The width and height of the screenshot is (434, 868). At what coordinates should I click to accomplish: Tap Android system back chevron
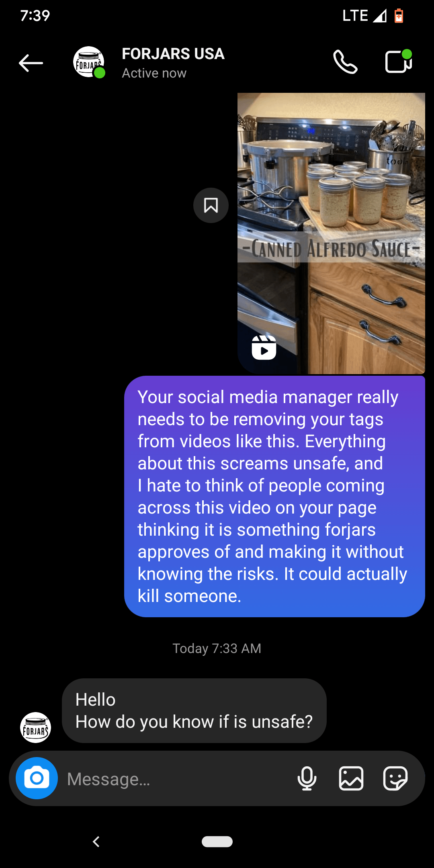tap(96, 841)
